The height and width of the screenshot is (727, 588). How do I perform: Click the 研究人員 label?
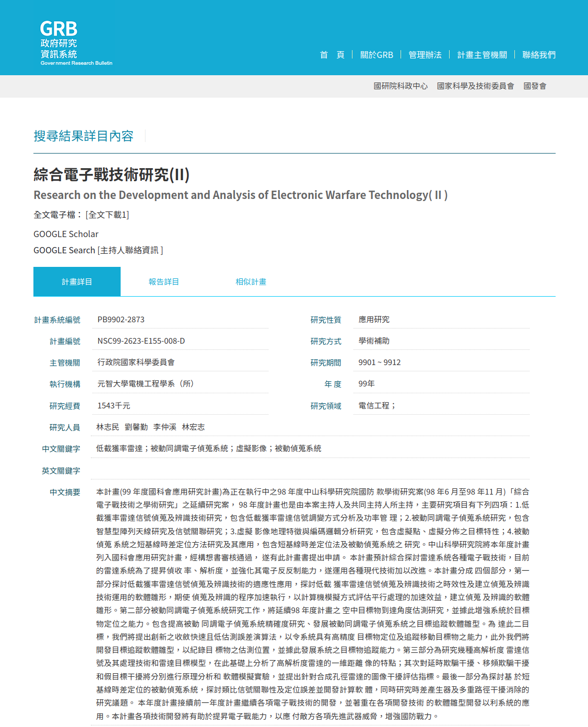[65, 428]
